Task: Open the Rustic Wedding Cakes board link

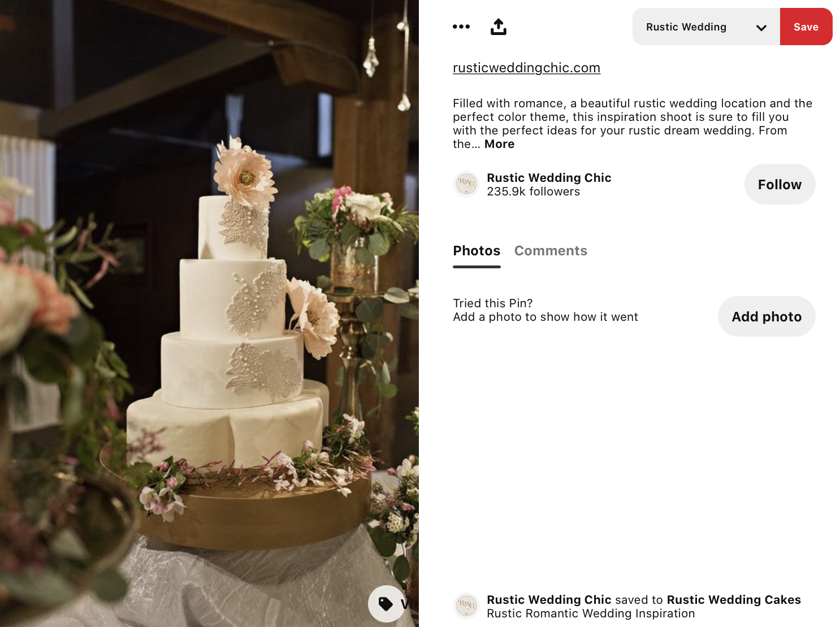Action: [x=734, y=600]
